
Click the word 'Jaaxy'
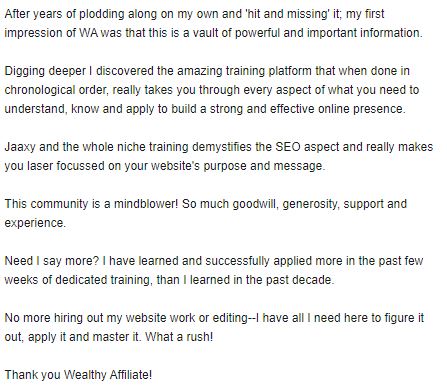click(20, 147)
